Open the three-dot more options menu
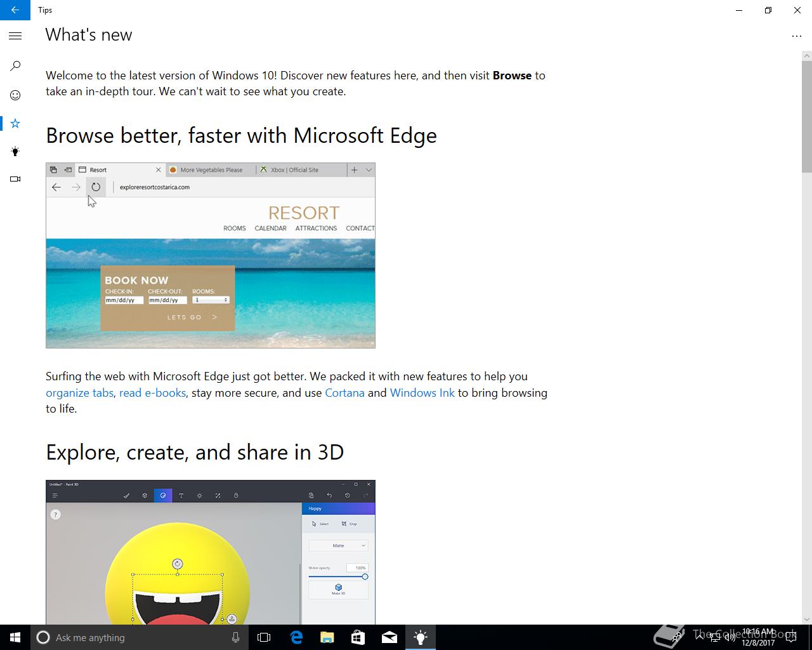812x650 pixels. click(x=797, y=36)
